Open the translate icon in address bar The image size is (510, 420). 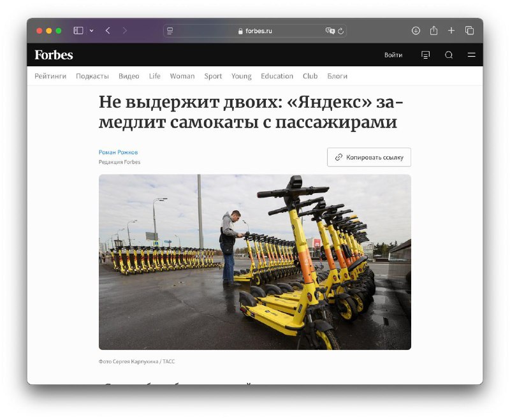(330, 31)
